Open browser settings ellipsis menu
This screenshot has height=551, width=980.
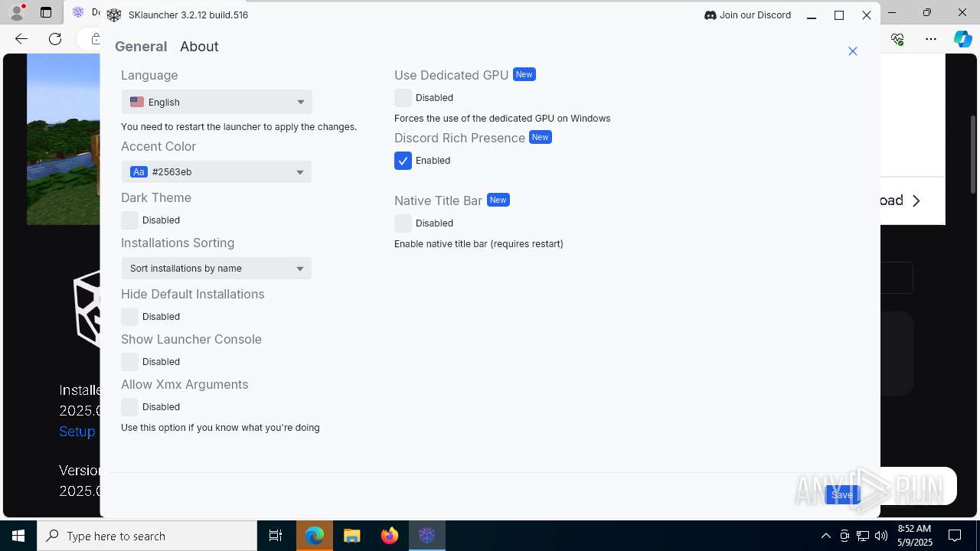(x=931, y=38)
